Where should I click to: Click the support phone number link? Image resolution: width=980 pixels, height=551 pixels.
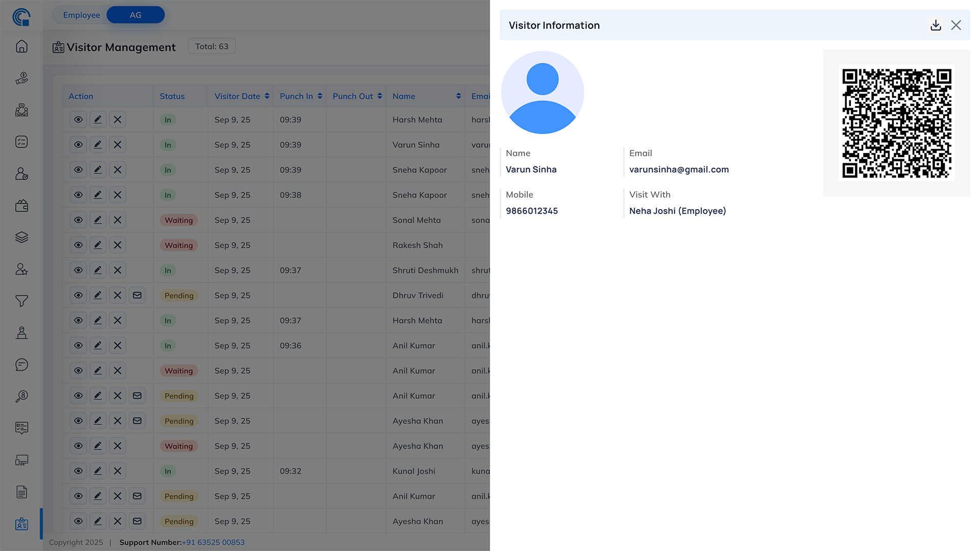click(x=213, y=542)
